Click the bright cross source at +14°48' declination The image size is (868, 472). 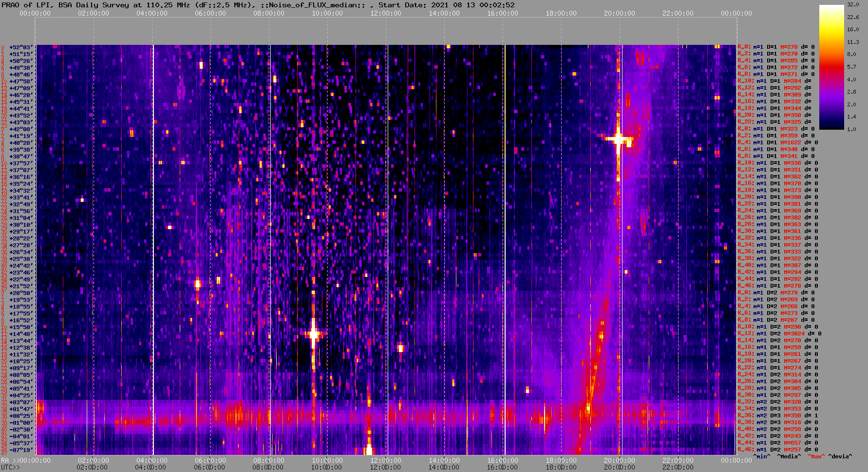click(314, 334)
